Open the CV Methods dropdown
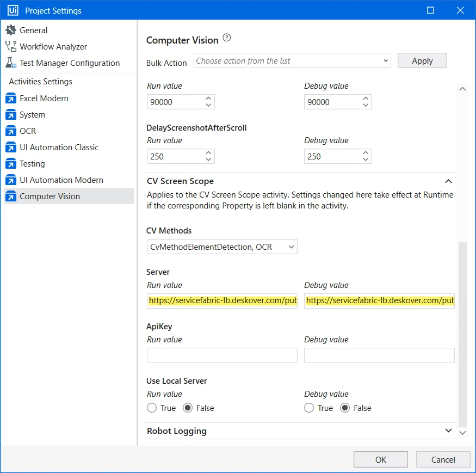 tap(222, 247)
